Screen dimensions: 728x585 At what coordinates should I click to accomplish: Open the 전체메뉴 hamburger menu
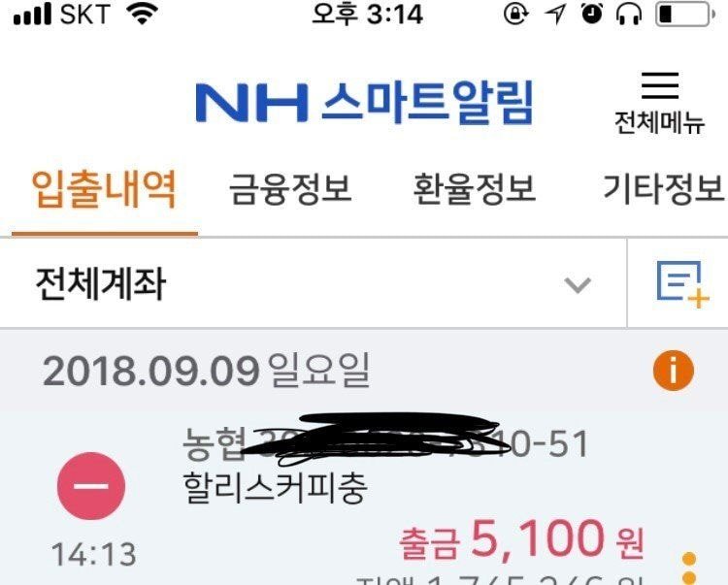point(660,103)
